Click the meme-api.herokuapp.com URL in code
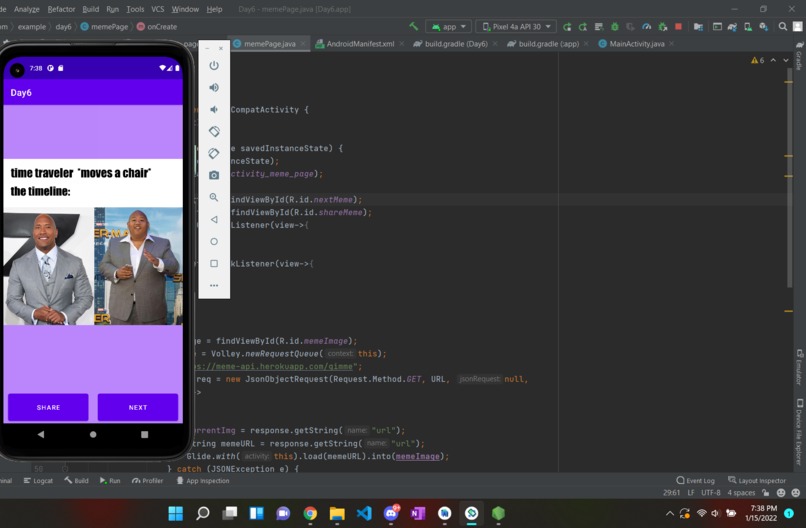Image resolution: width=806 pixels, height=528 pixels. click(x=275, y=367)
